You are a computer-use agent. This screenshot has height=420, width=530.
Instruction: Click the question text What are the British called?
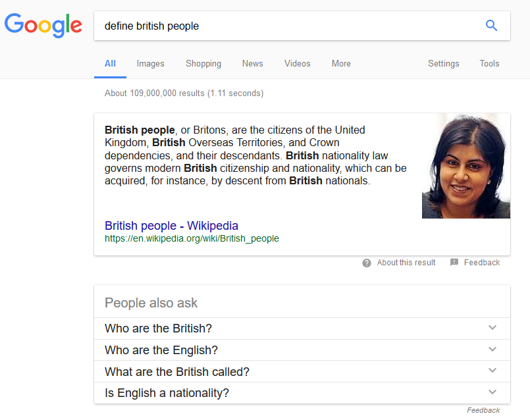point(177,372)
